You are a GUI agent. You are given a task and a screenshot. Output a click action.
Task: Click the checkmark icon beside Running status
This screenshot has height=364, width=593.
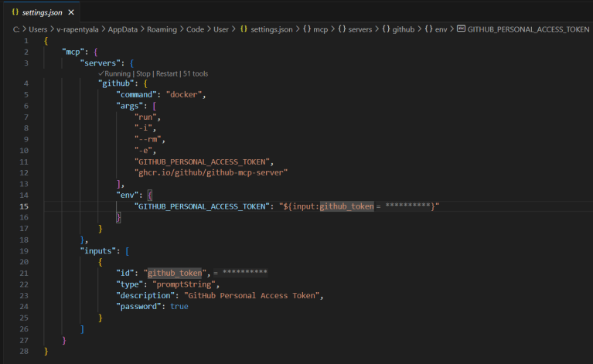[x=101, y=73]
